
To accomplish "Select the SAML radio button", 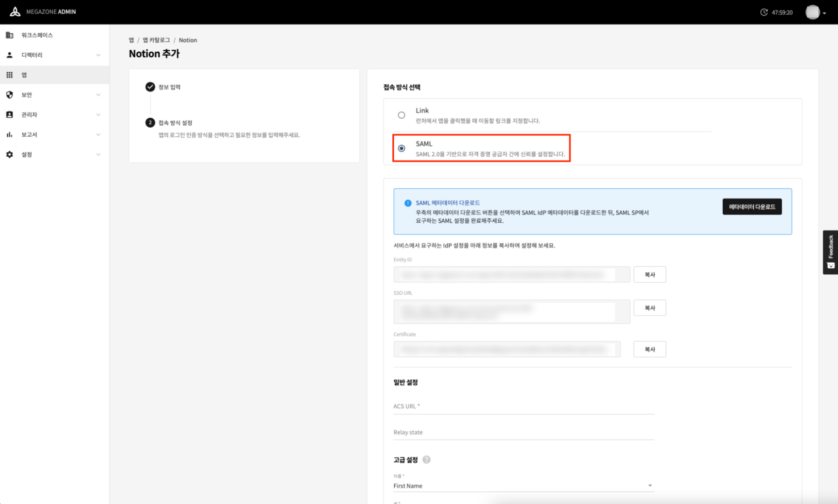I will pyautogui.click(x=401, y=148).
